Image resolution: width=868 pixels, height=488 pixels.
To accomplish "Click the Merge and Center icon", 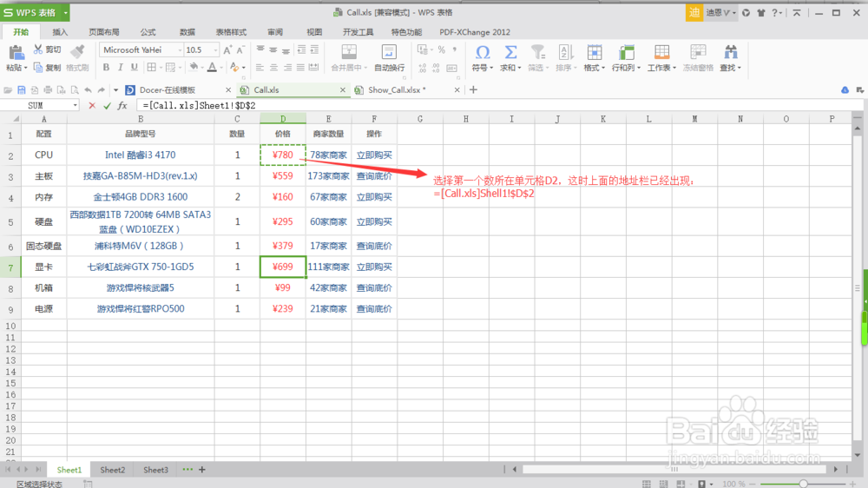I will (x=349, y=51).
